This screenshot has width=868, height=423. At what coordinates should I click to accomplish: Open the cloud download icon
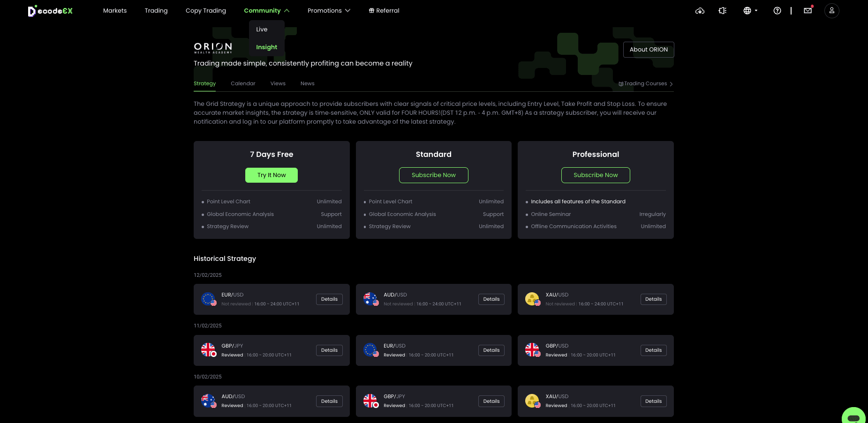700,11
